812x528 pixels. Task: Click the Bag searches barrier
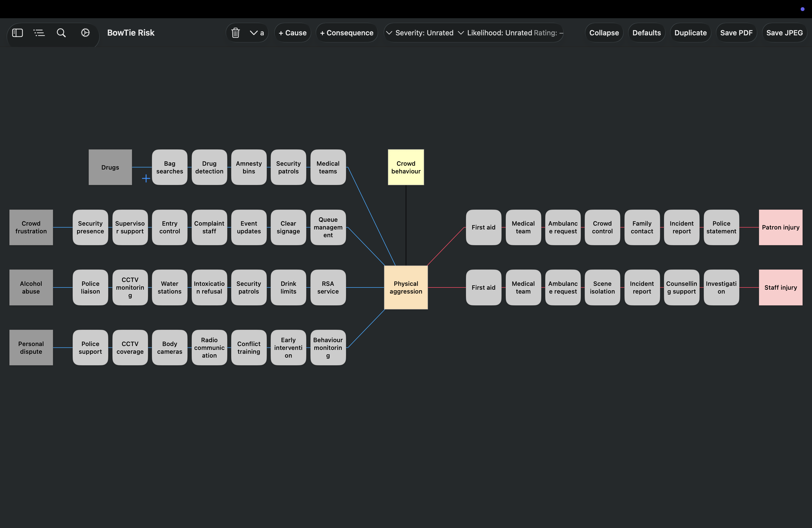tap(170, 167)
